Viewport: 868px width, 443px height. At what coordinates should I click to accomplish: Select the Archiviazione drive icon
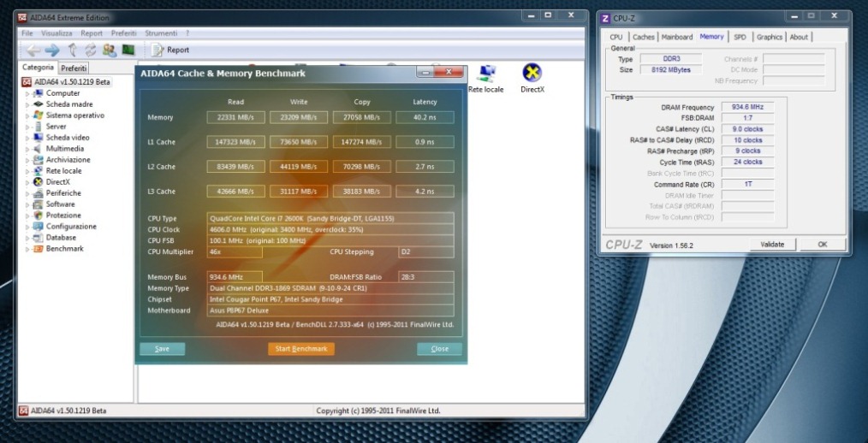point(38,160)
